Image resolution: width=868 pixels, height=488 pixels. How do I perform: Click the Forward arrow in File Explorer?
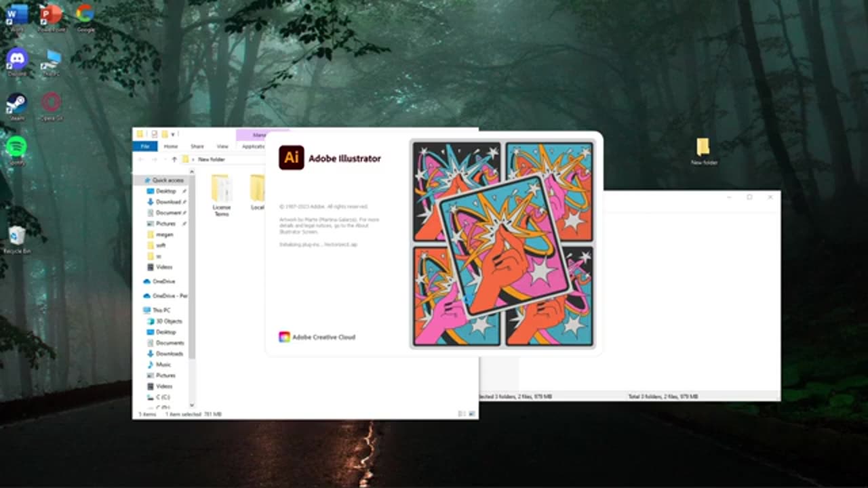point(155,159)
